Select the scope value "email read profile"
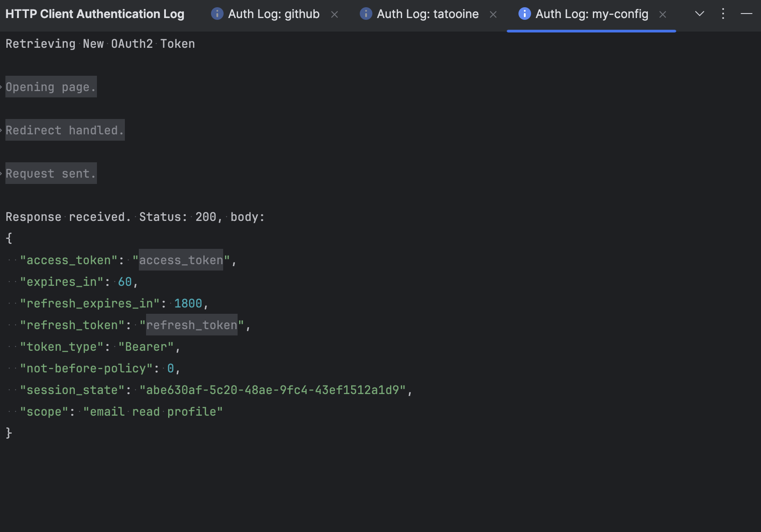Viewport: 761px width, 532px height. pos(153,411)
